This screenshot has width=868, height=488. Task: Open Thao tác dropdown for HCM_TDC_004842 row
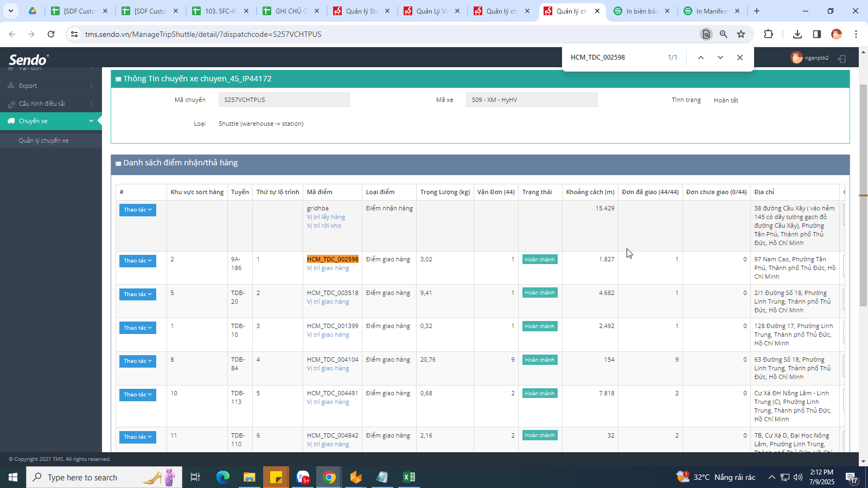click(x=138, y=437)
